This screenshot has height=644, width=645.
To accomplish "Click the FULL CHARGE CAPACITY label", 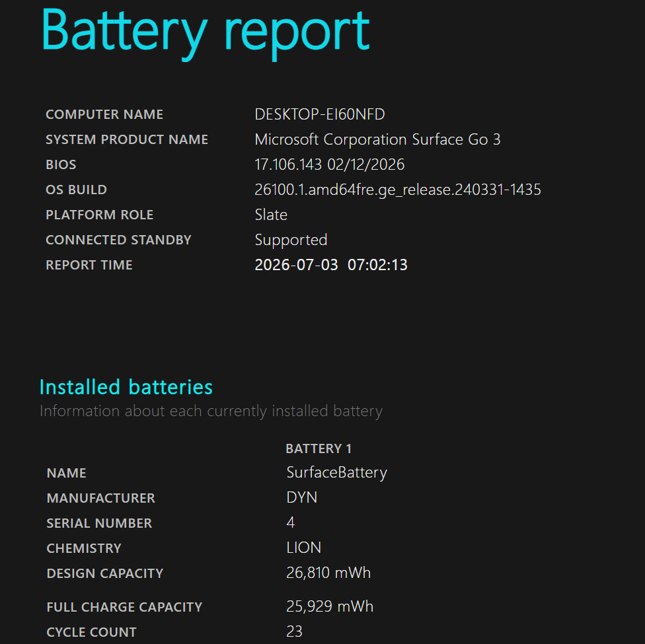I will pos(124,607).
